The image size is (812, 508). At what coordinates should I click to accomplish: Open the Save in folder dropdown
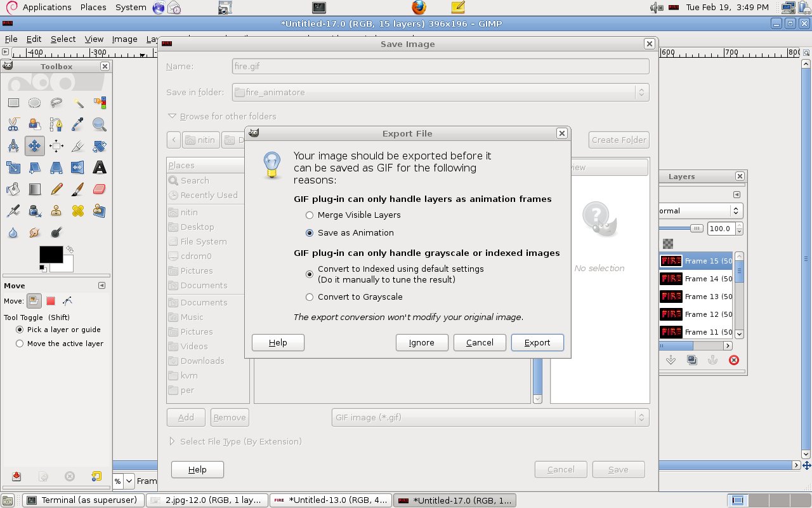click(439, 91)
